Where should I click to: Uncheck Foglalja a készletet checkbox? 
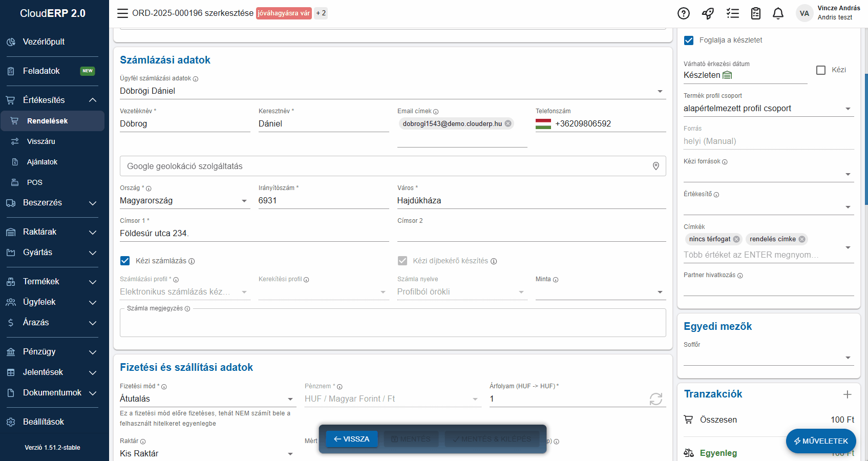coord(689,40)
